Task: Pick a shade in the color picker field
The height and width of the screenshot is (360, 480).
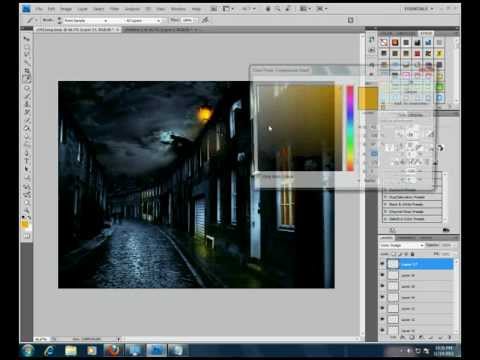Action: pos(300,128)
